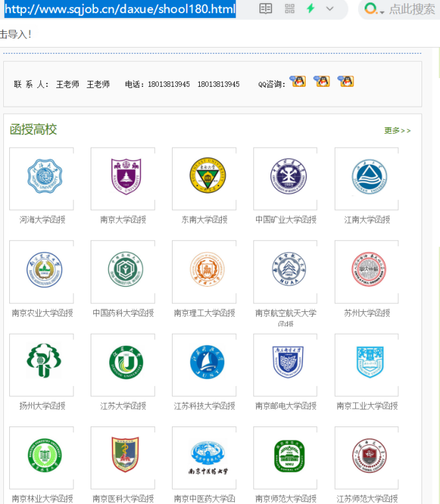Click the reader mode icon in address bar

(265, 9)
